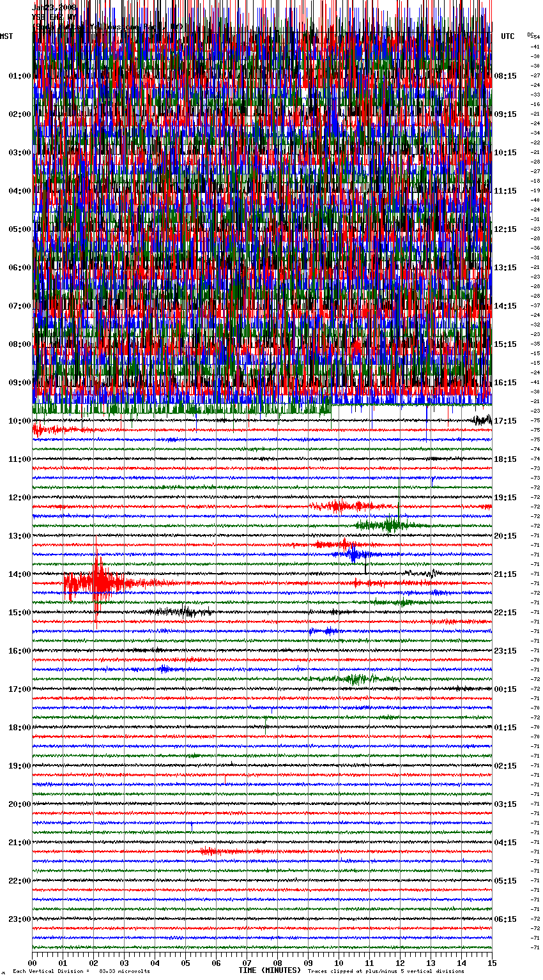
Task: Select the 06:00 MST row label
Action: (20, 268)
